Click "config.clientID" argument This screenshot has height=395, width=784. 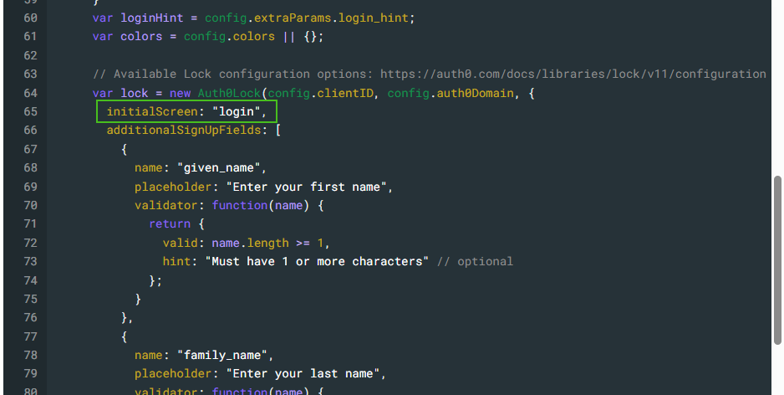[x=320, y=93]
